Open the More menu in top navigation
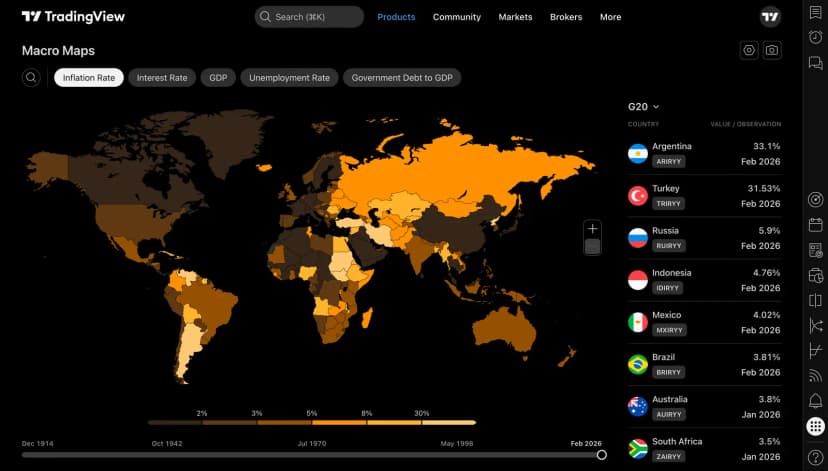 point(610,17)
